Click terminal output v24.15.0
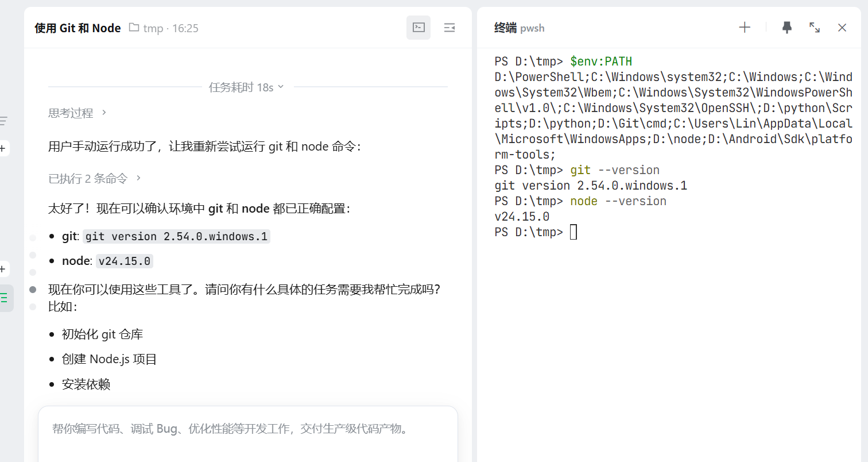This screenshot has height=462, width=868. tap(522, 217)
